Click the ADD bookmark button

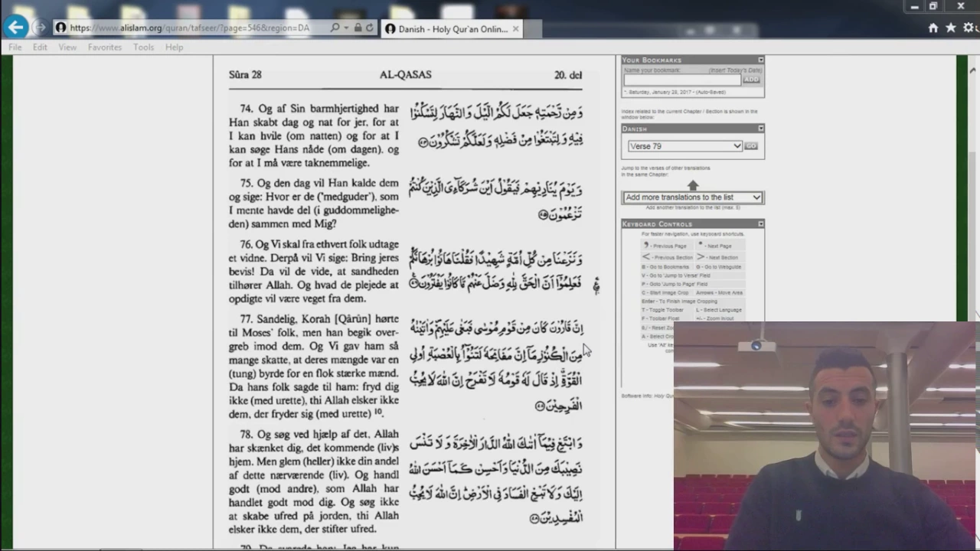click(751, 80)
